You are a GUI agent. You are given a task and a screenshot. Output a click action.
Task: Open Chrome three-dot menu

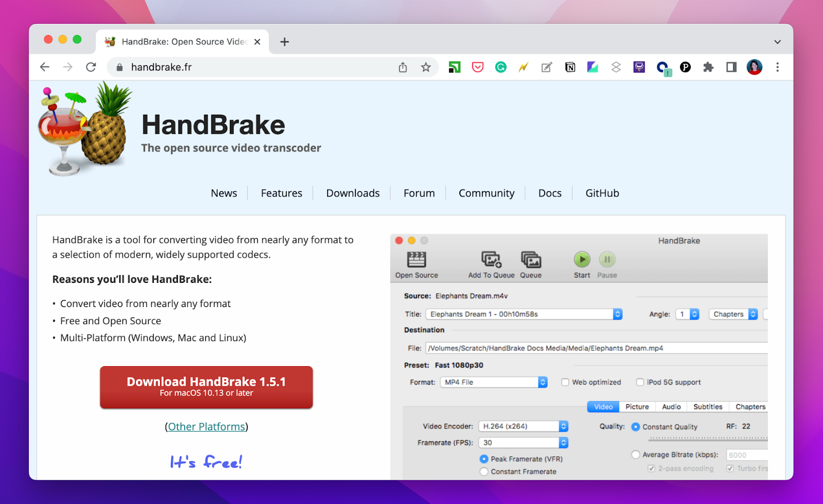click(778, 67)
